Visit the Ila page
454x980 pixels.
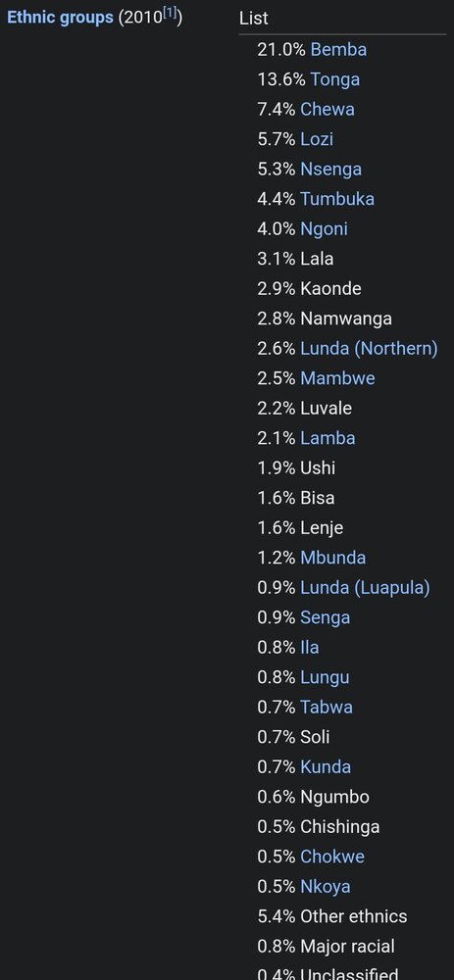coord(310,647)
